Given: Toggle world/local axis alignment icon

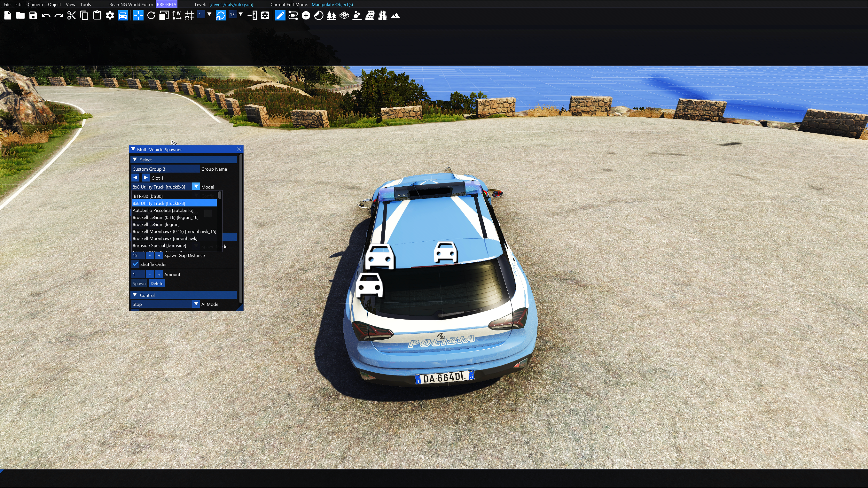Looking at the screenshot, I should [176, 15].
